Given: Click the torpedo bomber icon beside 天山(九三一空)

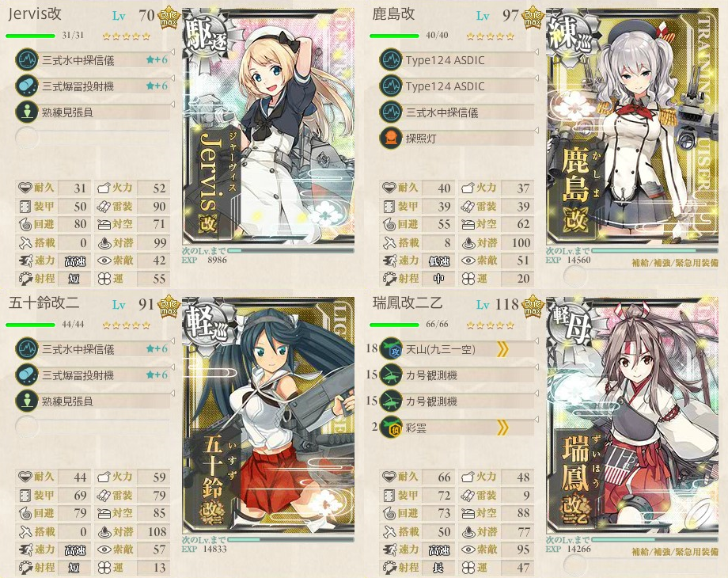Looking at the screenshot, I should click(x=391, y=349).
